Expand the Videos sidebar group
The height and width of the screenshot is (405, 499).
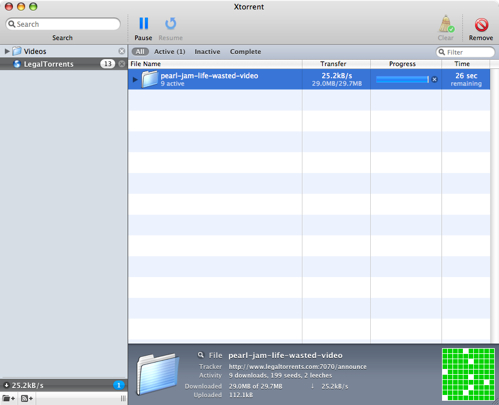7,51
